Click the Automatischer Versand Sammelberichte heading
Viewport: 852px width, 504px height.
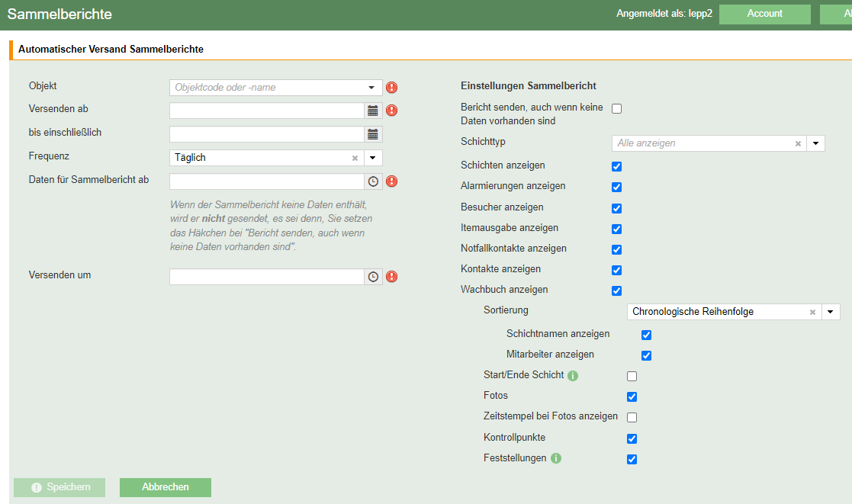[111, 49]
